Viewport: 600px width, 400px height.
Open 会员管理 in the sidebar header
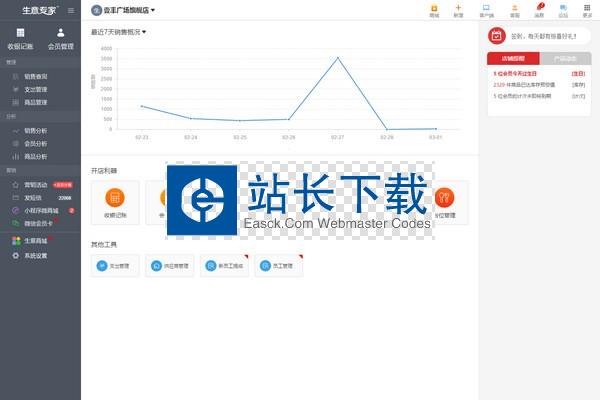point(60,39)
